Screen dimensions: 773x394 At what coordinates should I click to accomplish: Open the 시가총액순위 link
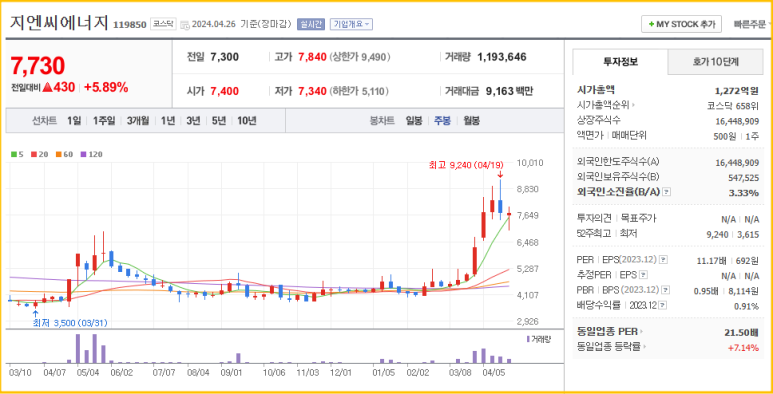[x=605, y=105]
